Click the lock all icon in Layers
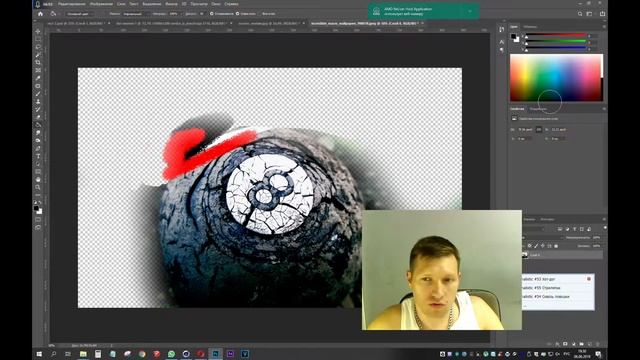Image resolution: width=640 pixels, height=360 pixels. pyautogui.click(x=556, y=246)
